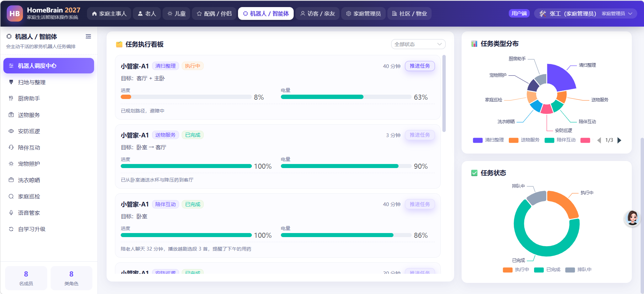Toggle 执行中 legend in task status chart
Image resolution: width=644 pixels, height=294 pixels.
[x=516, y=270]
